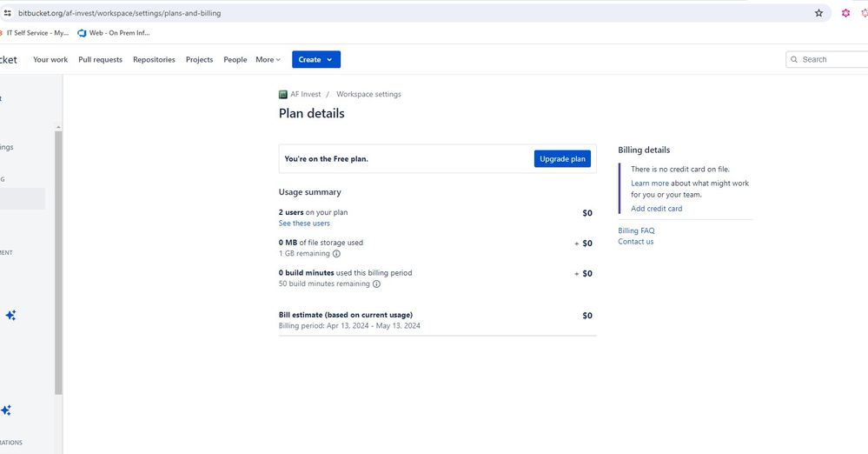Viewport: 868px width, 454px height.
Task: Open Repositories page
Action: click(x=154, y=59)
